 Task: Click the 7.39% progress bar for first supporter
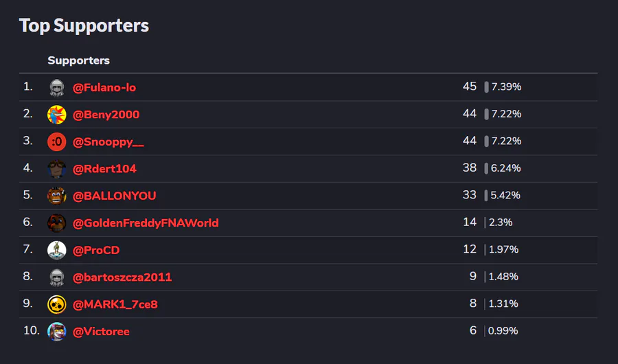[486, 87]
